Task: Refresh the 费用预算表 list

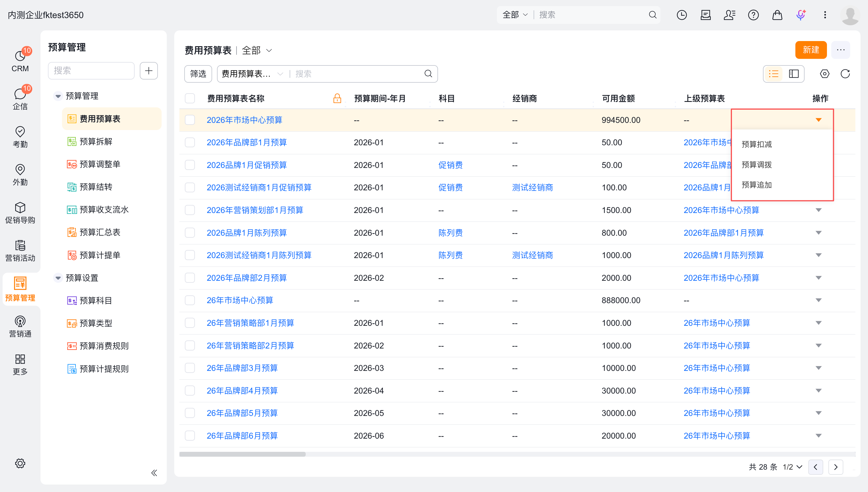Action: coord(845,74)
